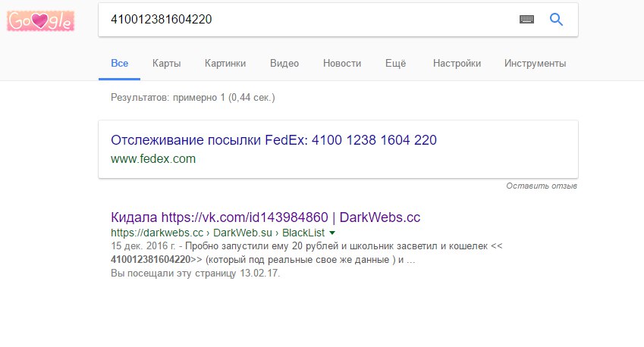Click the 15 дек. 2016 г. date text

pos(143,246)
